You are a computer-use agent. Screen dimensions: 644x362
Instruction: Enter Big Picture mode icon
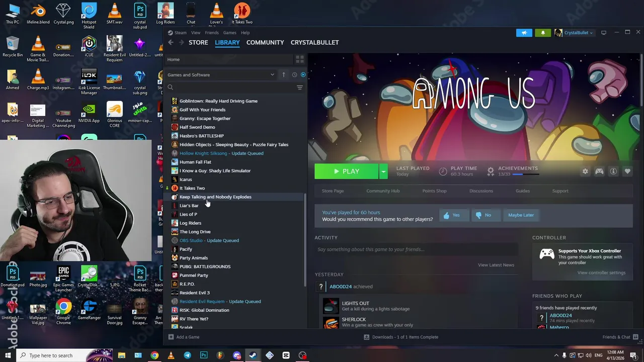click(x=604, y=33)
